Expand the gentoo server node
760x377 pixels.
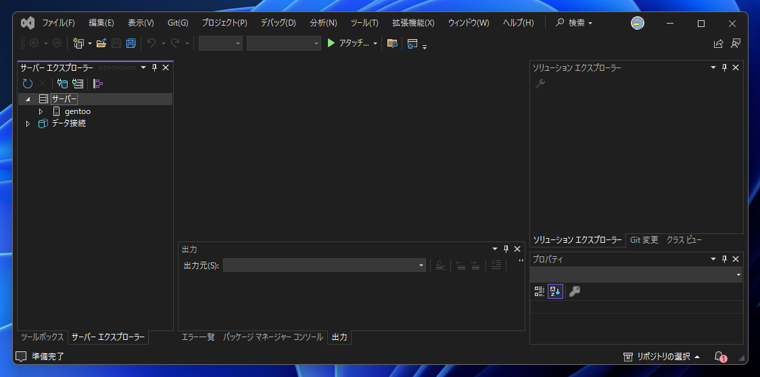(41, 111)
